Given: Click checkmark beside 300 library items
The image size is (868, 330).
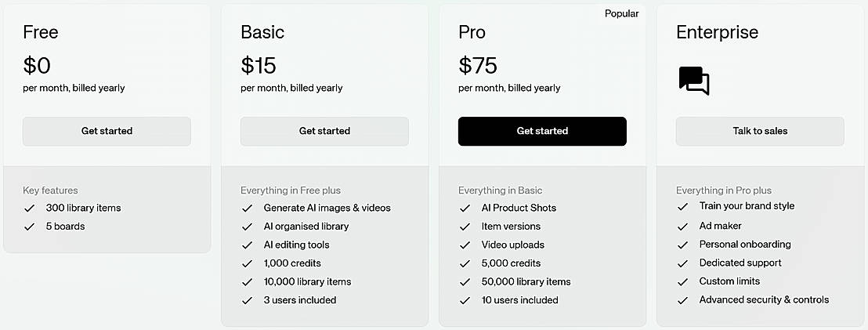Looking at the screenshot, I should tap(30, 209).
